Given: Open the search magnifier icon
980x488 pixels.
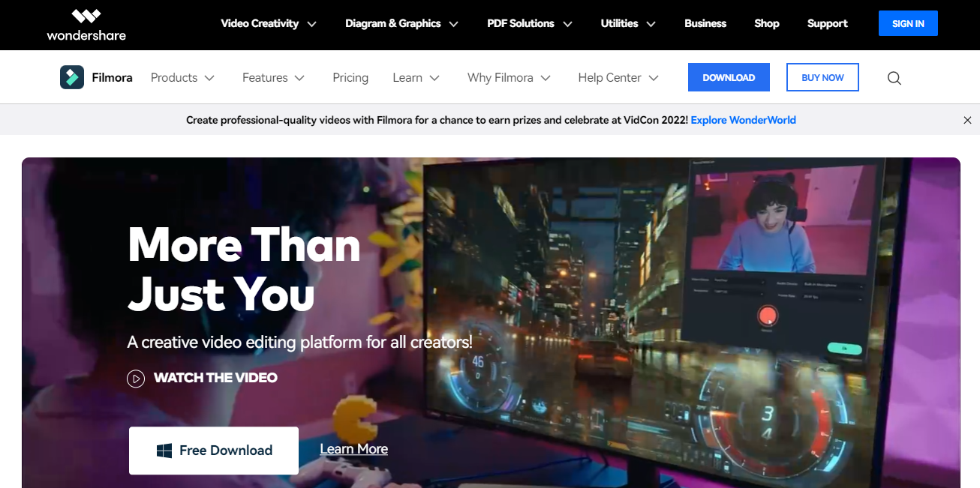Looking at the screenshot, I should (x=894, y=78).
